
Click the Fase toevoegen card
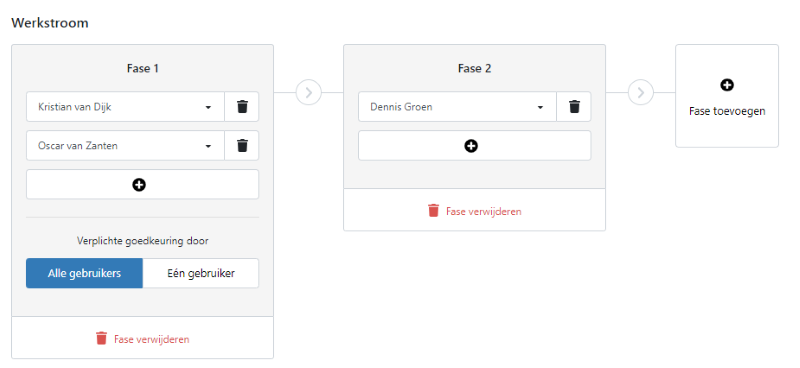point(727,96)
